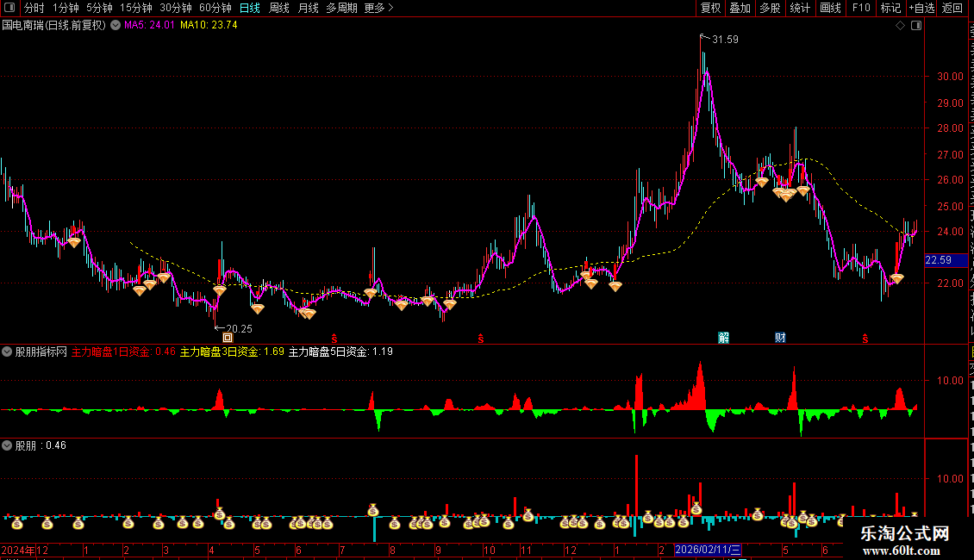Click the 22.00 price axis label

[951, 283]
